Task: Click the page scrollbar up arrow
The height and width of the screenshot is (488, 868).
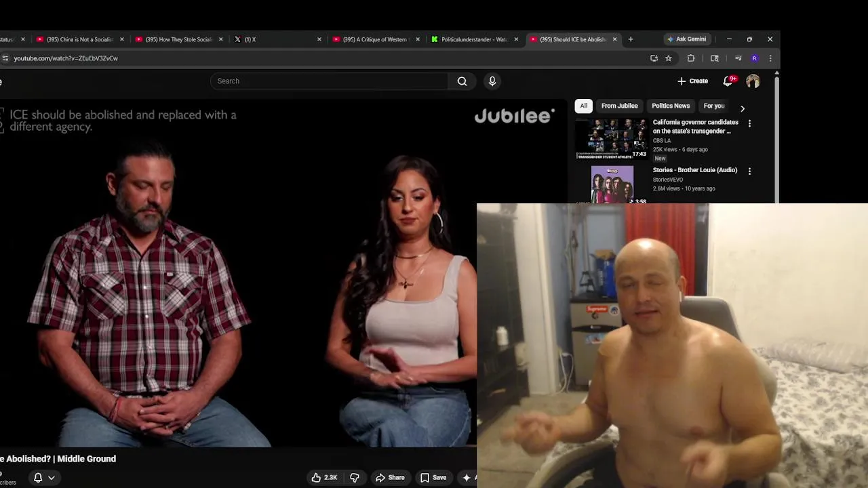Action: pos(776,73)
